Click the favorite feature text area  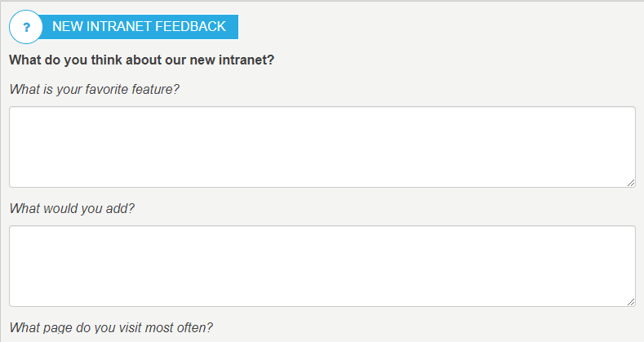click(x=322, y=147)
